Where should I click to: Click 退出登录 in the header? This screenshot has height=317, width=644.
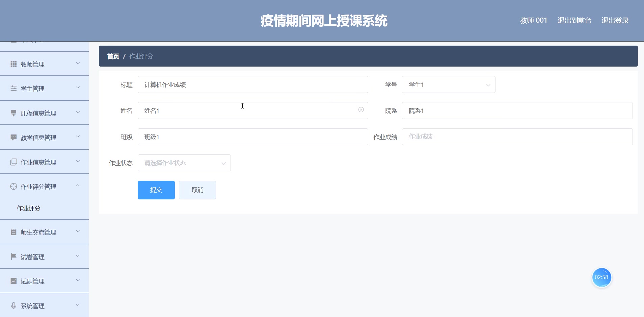tap(615, 20)
